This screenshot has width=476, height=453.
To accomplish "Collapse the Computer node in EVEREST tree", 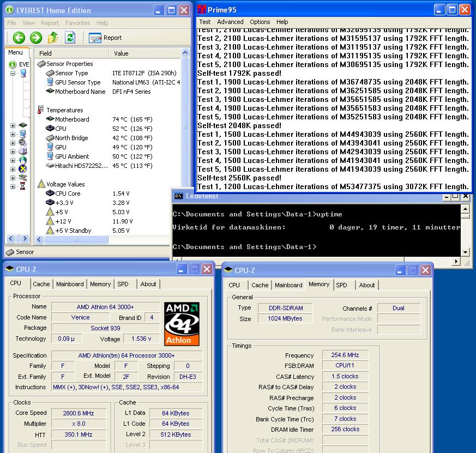I will 13,73.
